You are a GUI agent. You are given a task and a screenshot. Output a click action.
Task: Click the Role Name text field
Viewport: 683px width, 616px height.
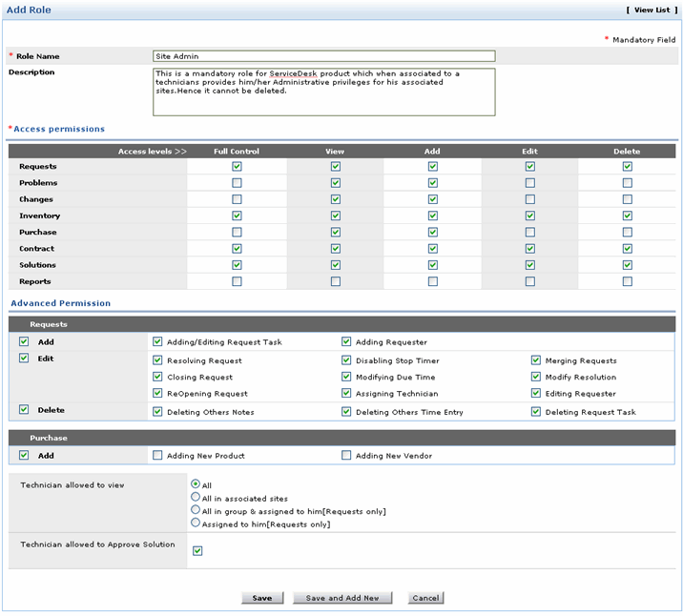pos(323,56)
